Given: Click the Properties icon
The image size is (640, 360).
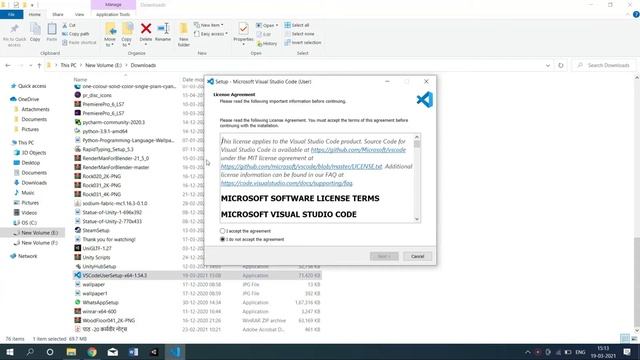Looking at the screenshot, I should (x=243, y=29).
